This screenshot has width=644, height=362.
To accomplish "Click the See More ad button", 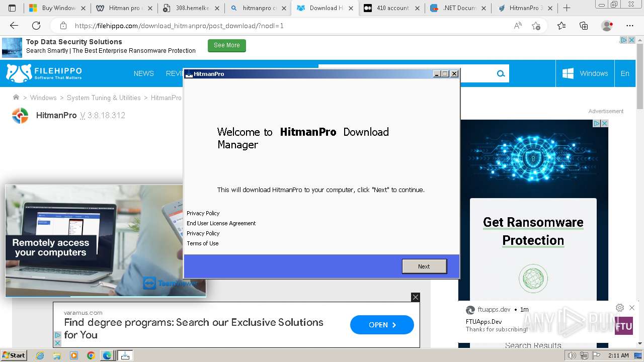I will point(227,45).
